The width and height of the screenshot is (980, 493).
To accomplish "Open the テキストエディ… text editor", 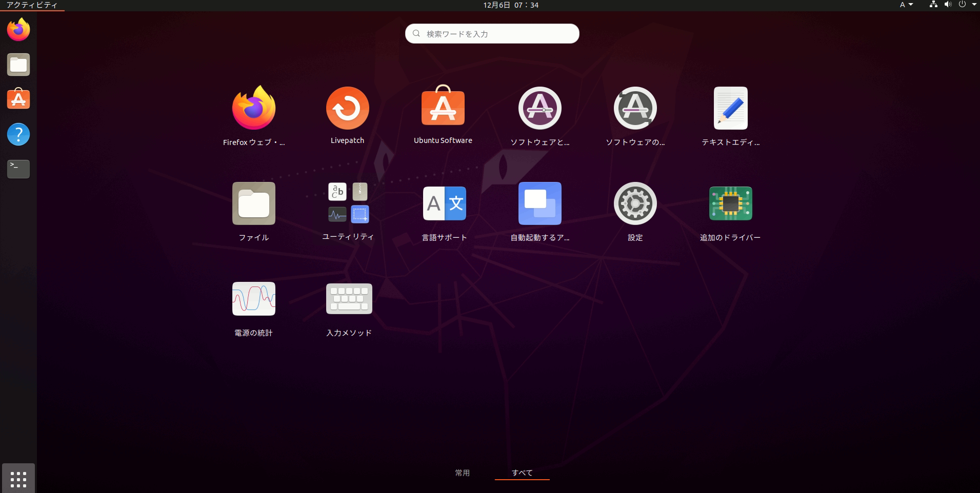I will click(x=731, y=108).
